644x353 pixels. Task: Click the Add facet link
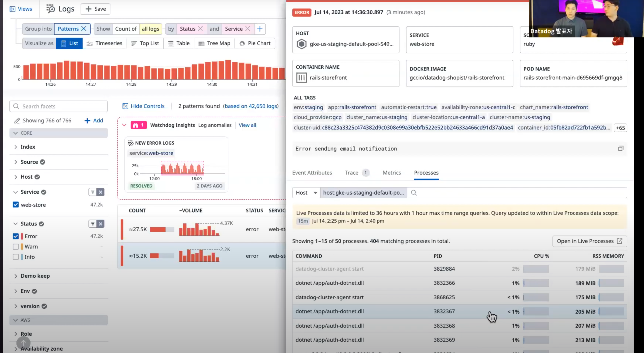(94, 121)
